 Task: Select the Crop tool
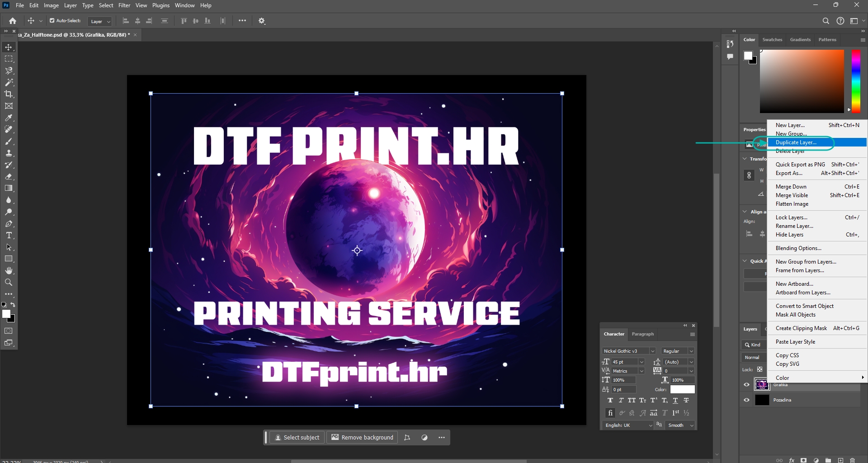coord(9,94)
